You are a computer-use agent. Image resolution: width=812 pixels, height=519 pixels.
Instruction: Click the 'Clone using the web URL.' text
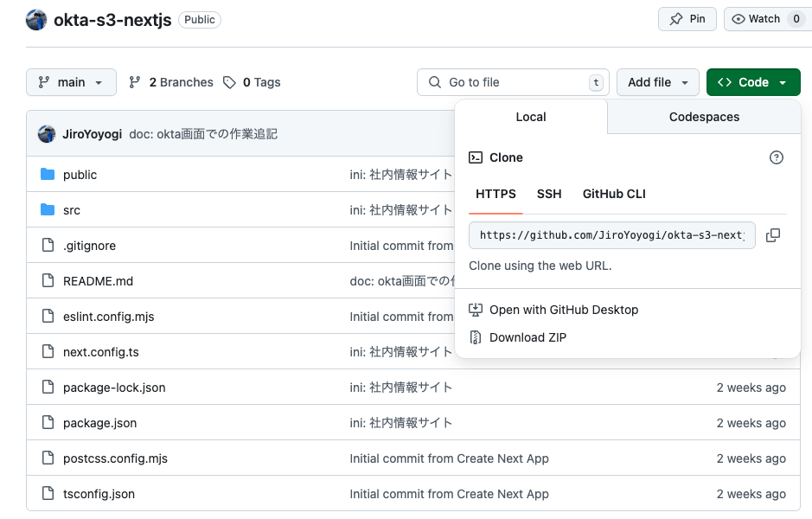(540, 266)
